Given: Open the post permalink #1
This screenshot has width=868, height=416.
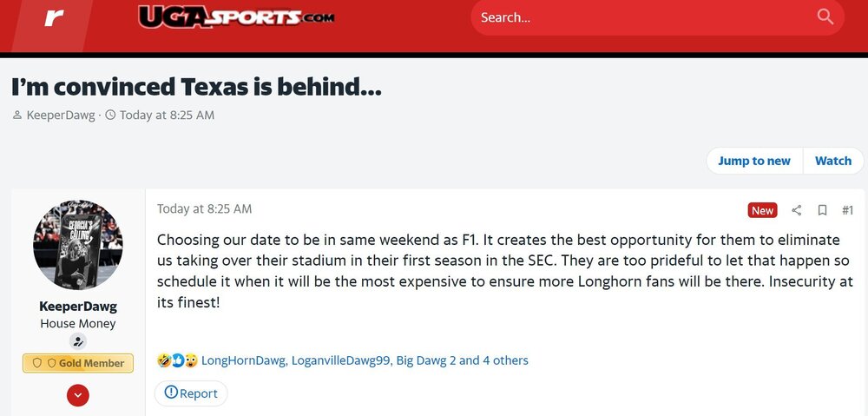Looking at the screenshot, I should 847,210.
